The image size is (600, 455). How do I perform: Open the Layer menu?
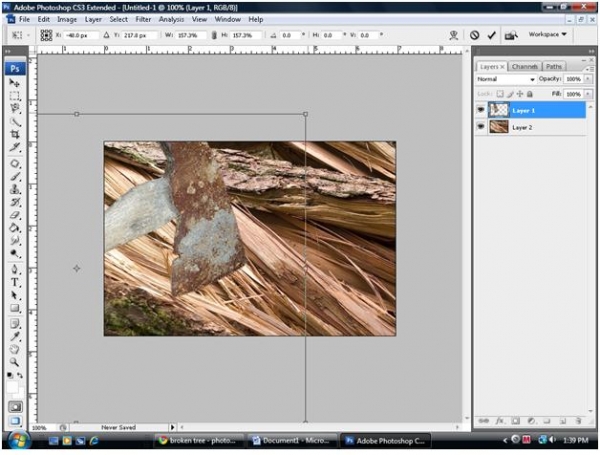(93, 19)
